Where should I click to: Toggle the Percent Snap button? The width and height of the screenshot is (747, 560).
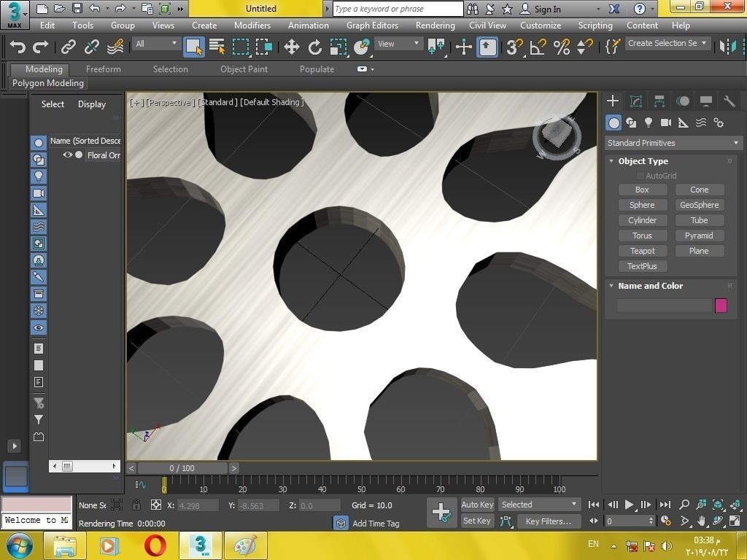pos(562,47)
